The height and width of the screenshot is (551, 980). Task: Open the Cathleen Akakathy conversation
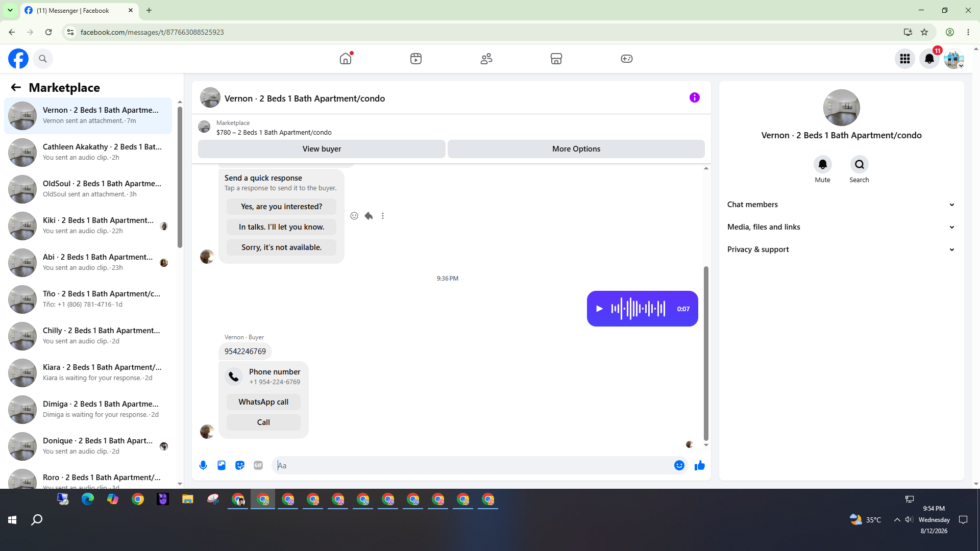tap(88, 153)
